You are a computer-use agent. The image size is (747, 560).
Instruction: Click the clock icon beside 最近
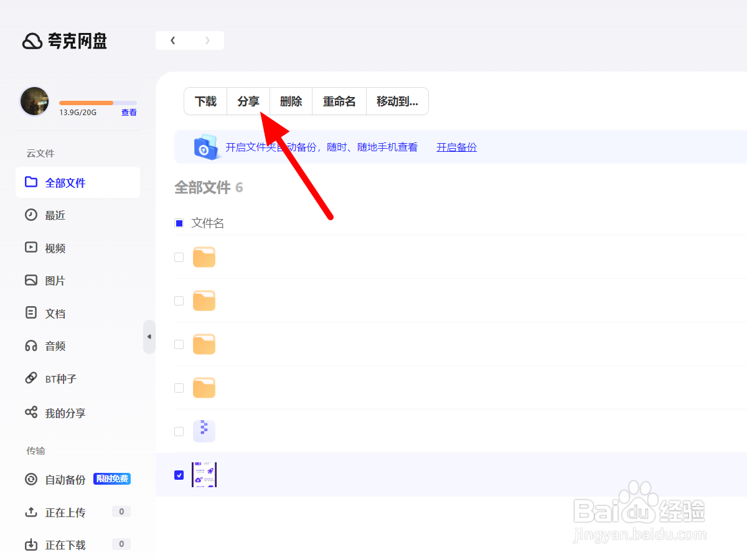click(31, 215)
